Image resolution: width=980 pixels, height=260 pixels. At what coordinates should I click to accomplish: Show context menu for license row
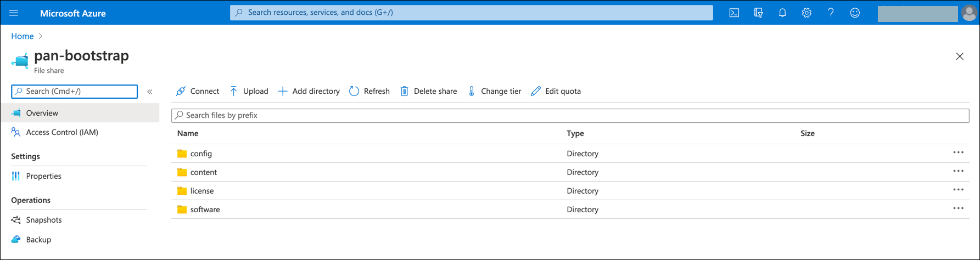958,190
